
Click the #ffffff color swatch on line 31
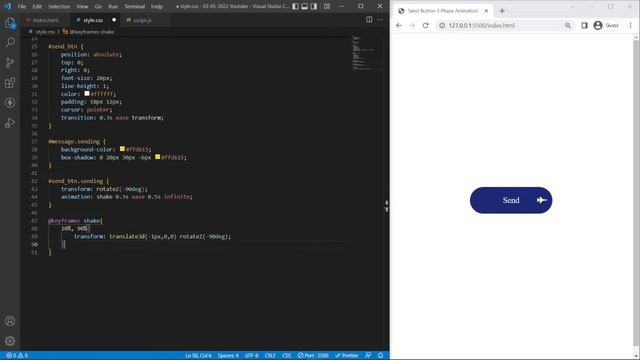point(87,93)
